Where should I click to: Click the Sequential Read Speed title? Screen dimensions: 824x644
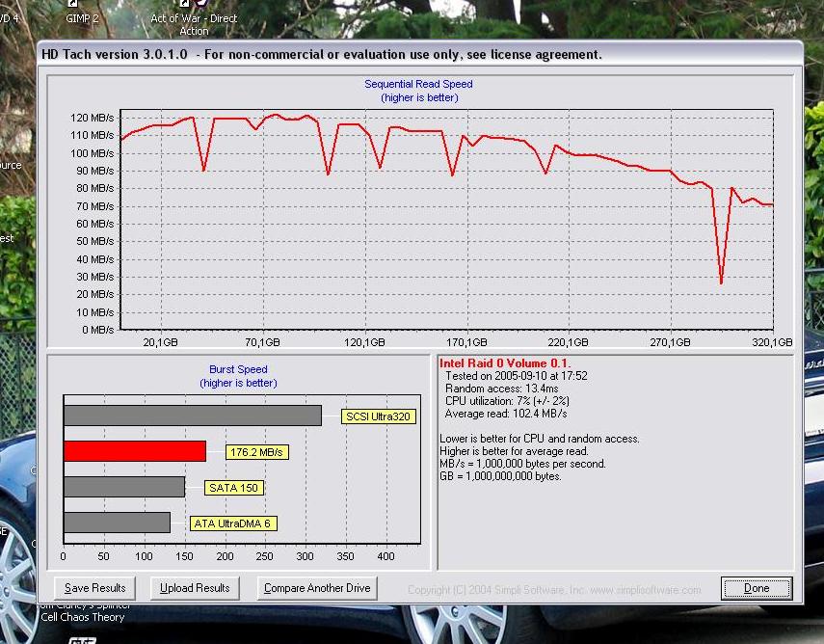point(418,84)
